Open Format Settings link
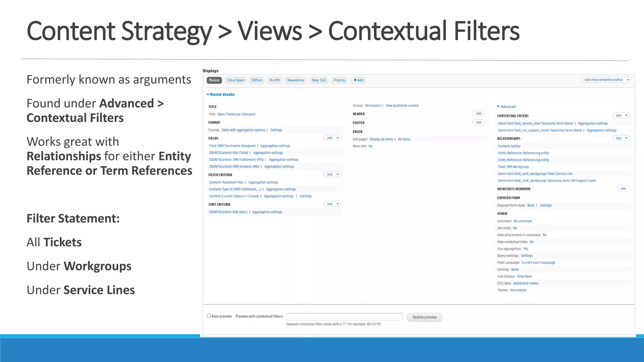Viewport: 644px width, 362px height. (x=276, y=130)
